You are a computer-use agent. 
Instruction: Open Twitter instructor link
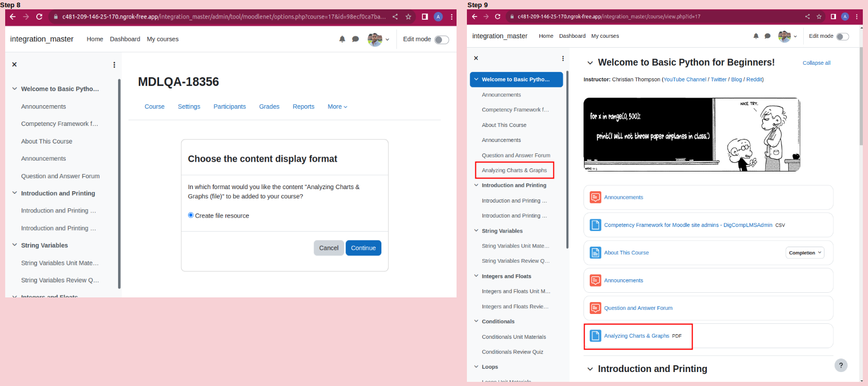tap(718, 79)
